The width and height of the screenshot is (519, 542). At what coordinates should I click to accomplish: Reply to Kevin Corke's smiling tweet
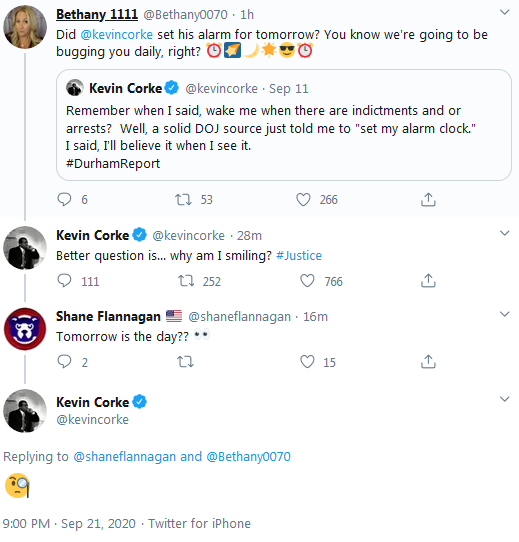(64, 281)
